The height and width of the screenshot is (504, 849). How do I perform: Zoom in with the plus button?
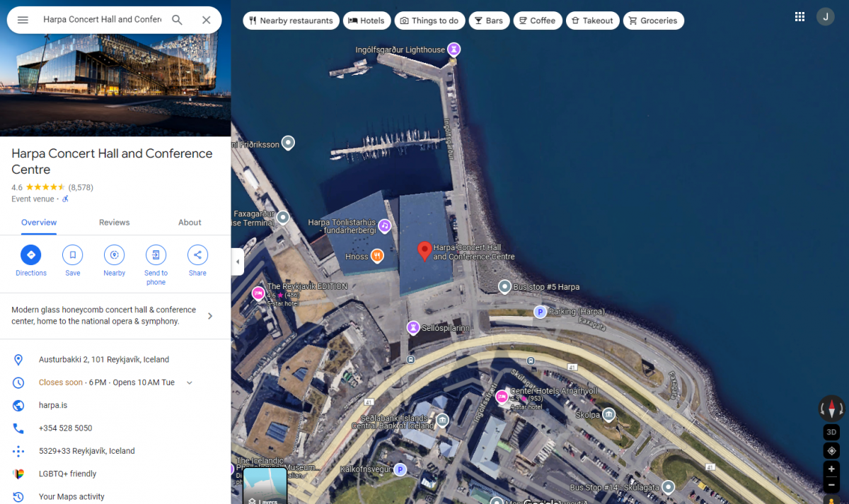tap(831, 469)
